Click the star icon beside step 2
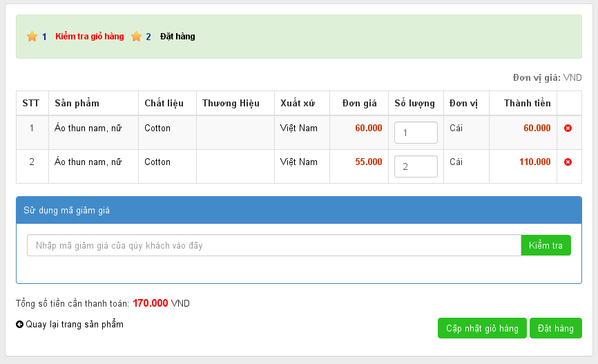Image resolution: width=598 pixels, height=364 pixels. [x=136, y=37]
